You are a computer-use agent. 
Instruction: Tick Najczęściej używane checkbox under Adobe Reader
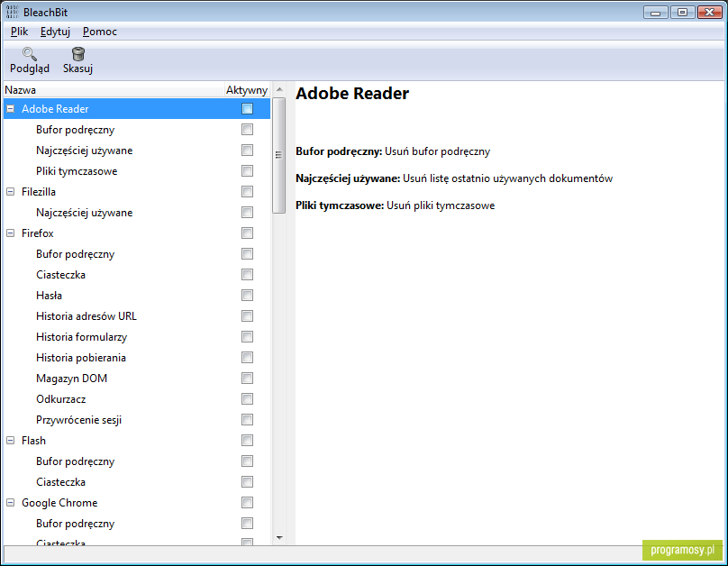[x=248, y=151]
